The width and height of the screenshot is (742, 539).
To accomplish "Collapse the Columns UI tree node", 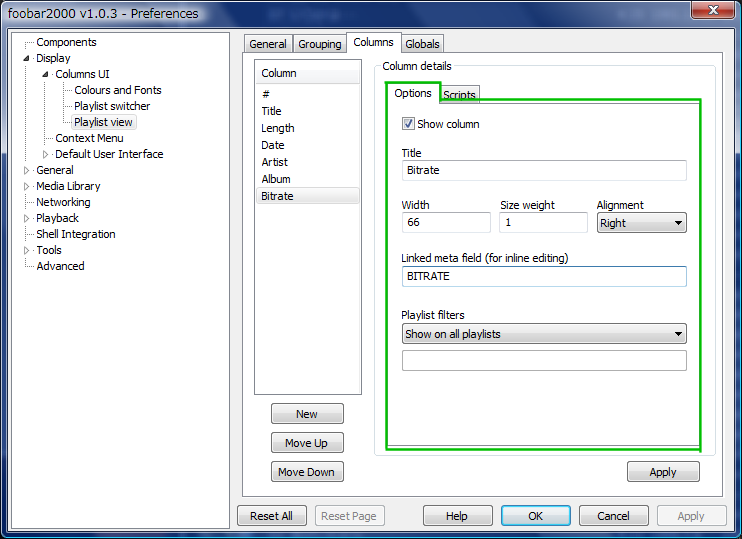I will (45, 74).
